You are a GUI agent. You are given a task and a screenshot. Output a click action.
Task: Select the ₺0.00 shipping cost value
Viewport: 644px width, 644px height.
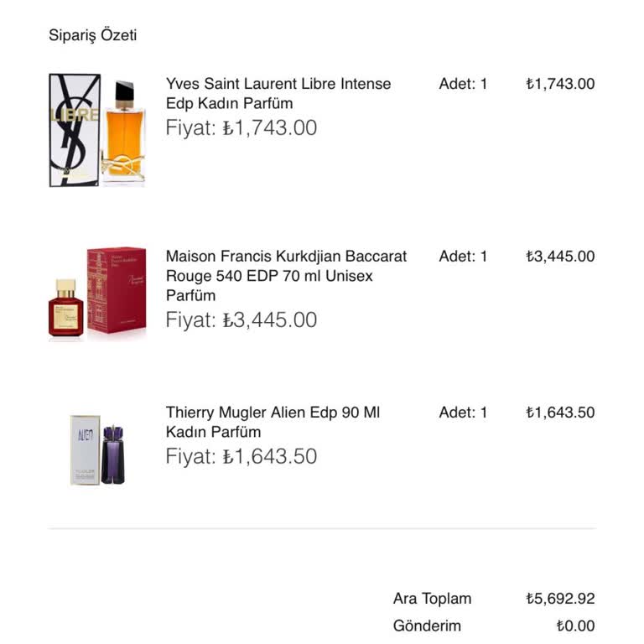pyautogui.click(x=575, y=626)
